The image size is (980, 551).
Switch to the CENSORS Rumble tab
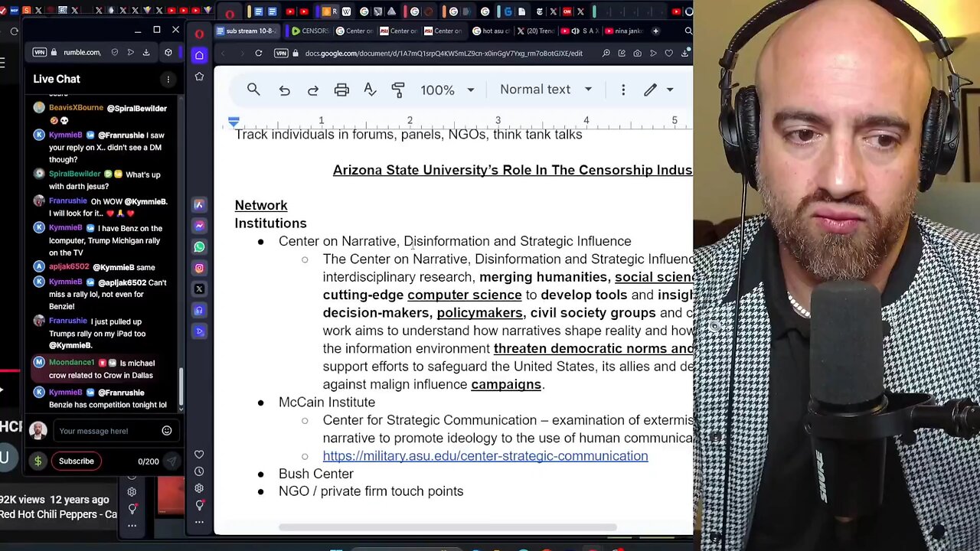pyautogui.click(x=310, y=31)
